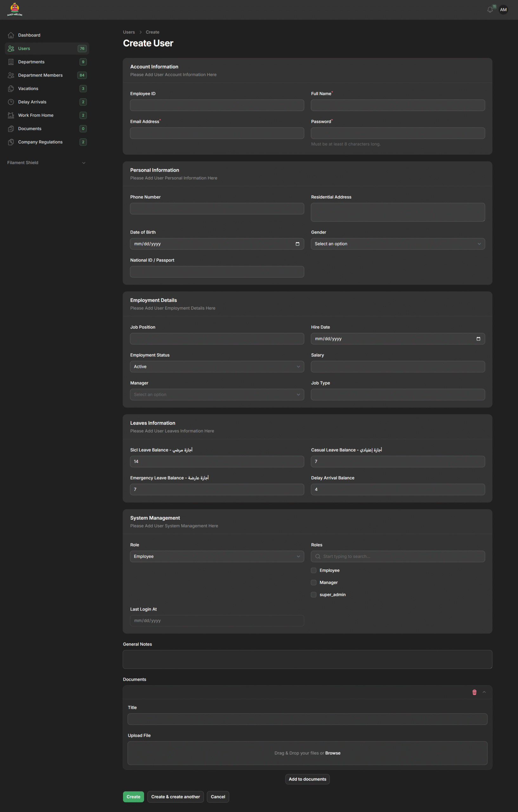Collapse the document item with chevron
518x812 pixels.
click(x=484, y=692)
